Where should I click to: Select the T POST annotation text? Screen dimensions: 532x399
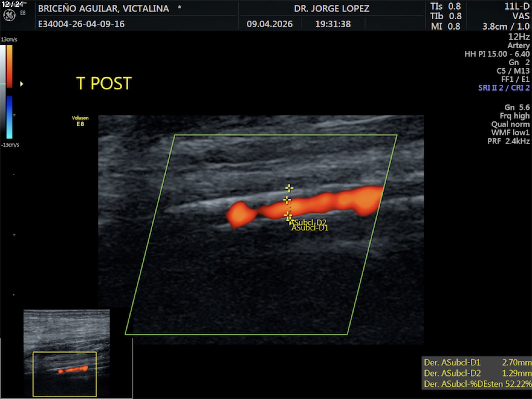[x=104, y=83]
